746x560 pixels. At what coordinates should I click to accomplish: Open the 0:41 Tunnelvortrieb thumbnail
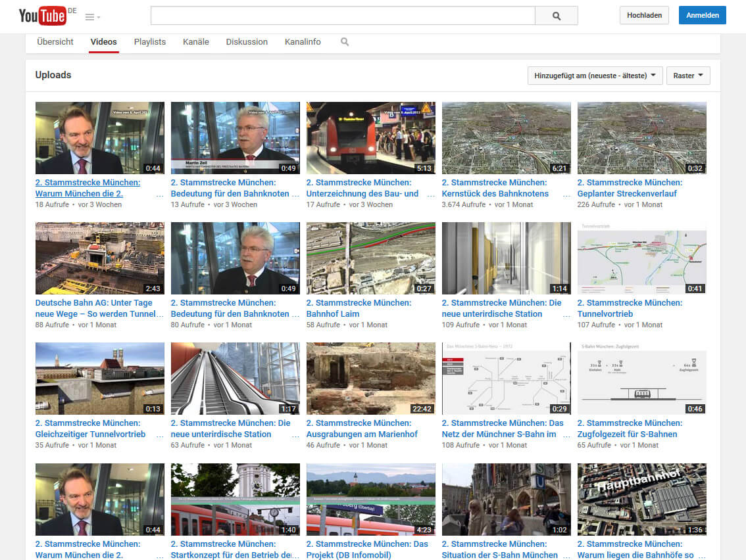pyautogui.click(x=642, y=258)
